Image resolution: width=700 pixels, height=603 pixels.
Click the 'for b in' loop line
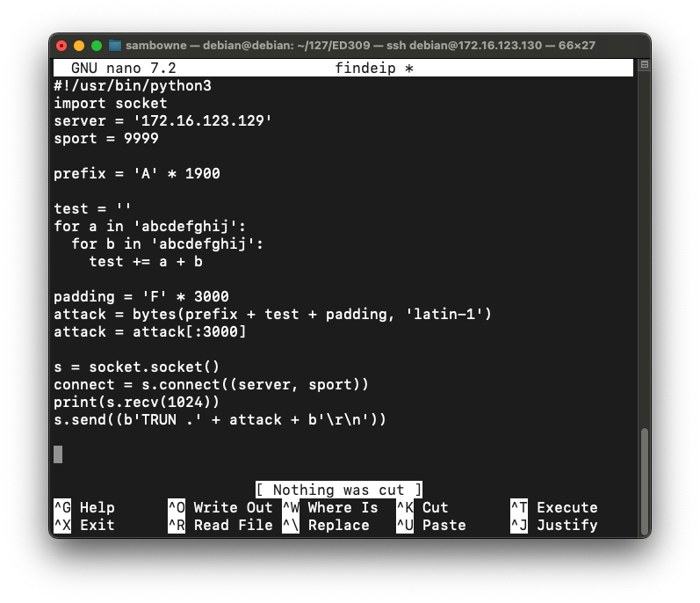[x=168, y=243]
